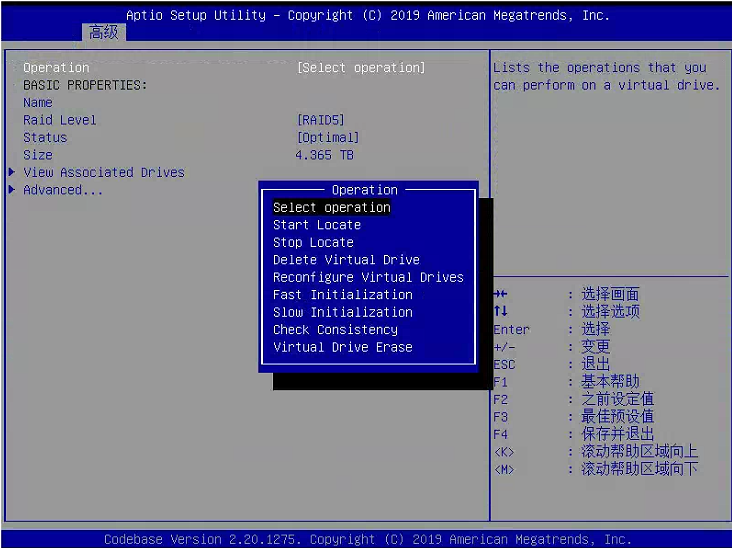732x548 pixels.
Task: Click the F1 key hint
Action: [500, 382]
